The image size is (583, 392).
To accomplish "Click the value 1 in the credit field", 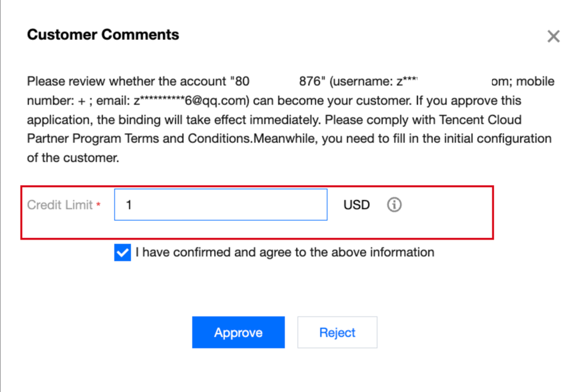I will [x=129, y=205].
